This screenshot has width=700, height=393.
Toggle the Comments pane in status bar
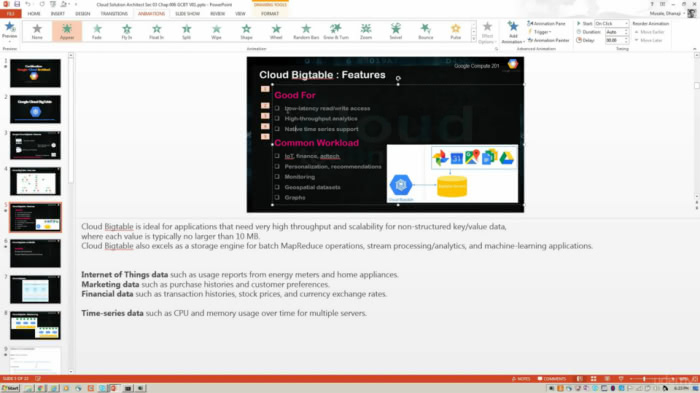tap(552, 379)
